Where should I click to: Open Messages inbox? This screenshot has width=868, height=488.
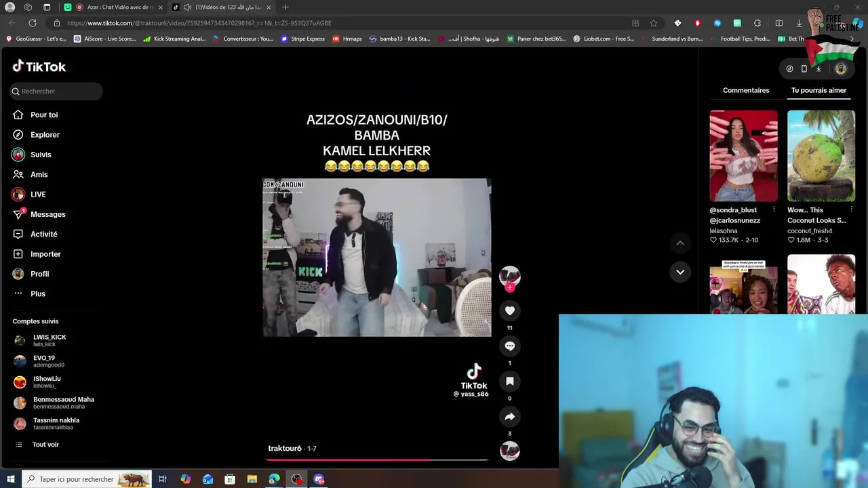coord(39,214)
